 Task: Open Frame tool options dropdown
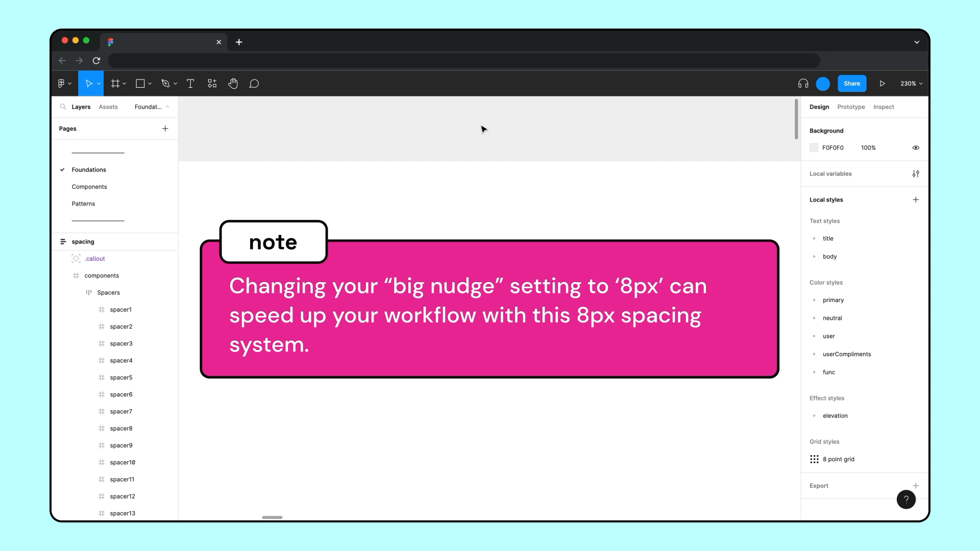click(124, 84)
